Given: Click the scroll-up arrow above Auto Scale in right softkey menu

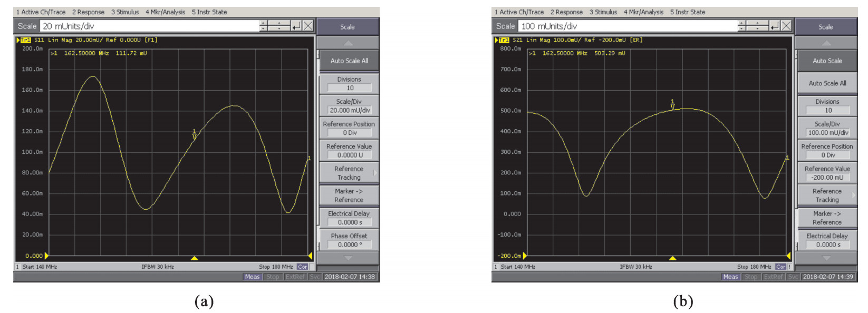Looking at the screenshot, I should click(x=826, y=43).
